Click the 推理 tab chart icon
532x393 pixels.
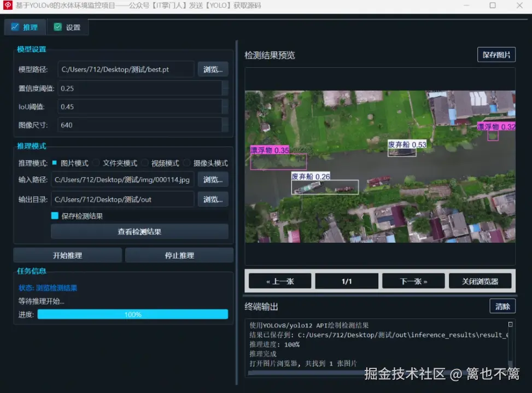point(15,27)
